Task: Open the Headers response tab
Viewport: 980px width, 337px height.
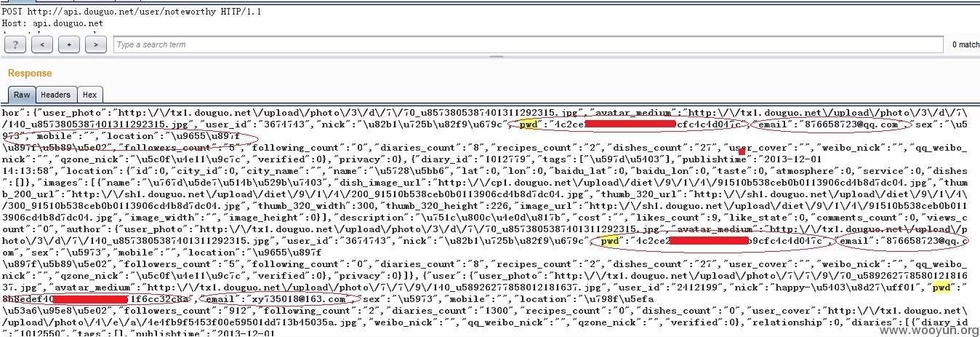Action: pyautogui.click(x=56, y=95)
